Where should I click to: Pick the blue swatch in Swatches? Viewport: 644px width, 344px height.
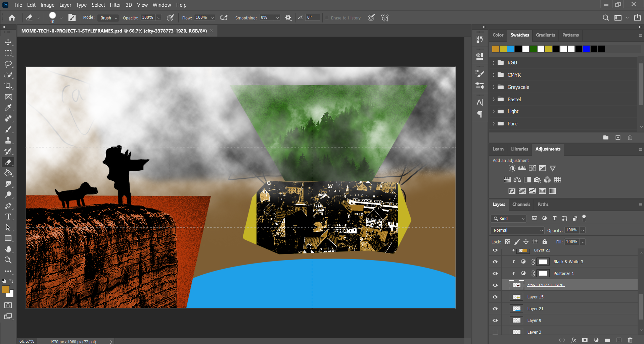click(x=586, y=49)
